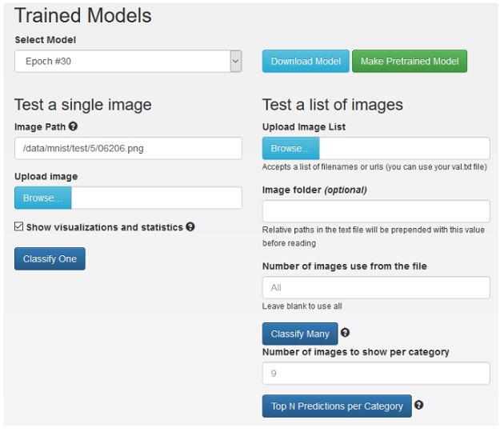Click the Make Pretrained Model button
504x432 pixels.
(410, 62)
